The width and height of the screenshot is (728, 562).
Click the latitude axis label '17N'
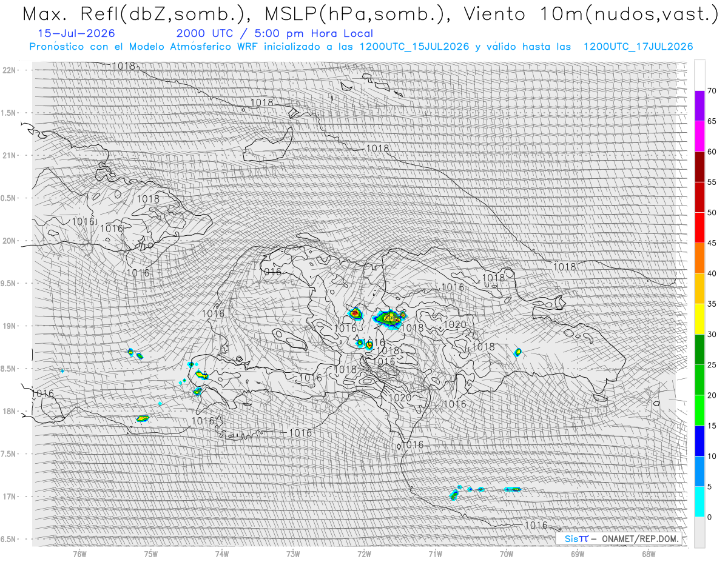coord(10,497)
